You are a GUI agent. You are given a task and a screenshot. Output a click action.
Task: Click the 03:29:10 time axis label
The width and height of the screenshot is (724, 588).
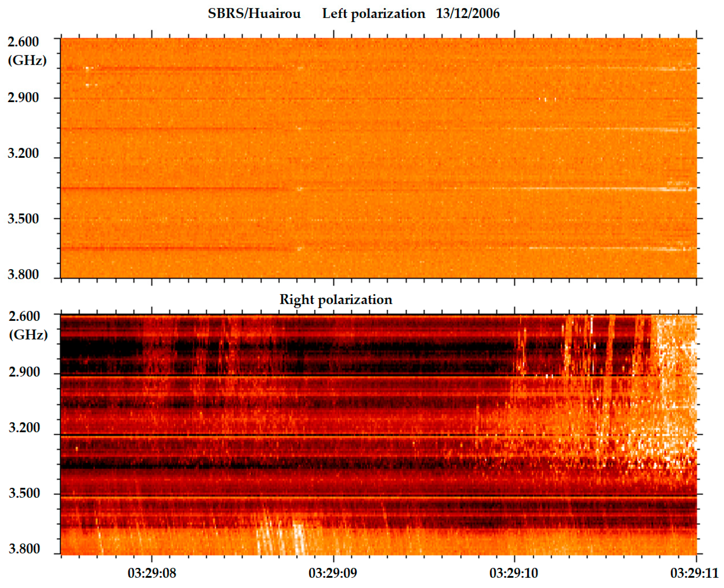[x=514, y=573]
